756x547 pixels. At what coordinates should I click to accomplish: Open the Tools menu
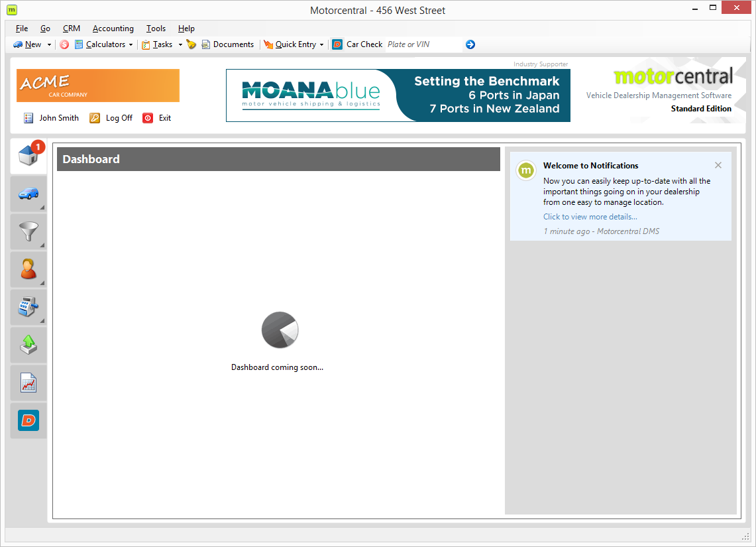pos(156,29)
